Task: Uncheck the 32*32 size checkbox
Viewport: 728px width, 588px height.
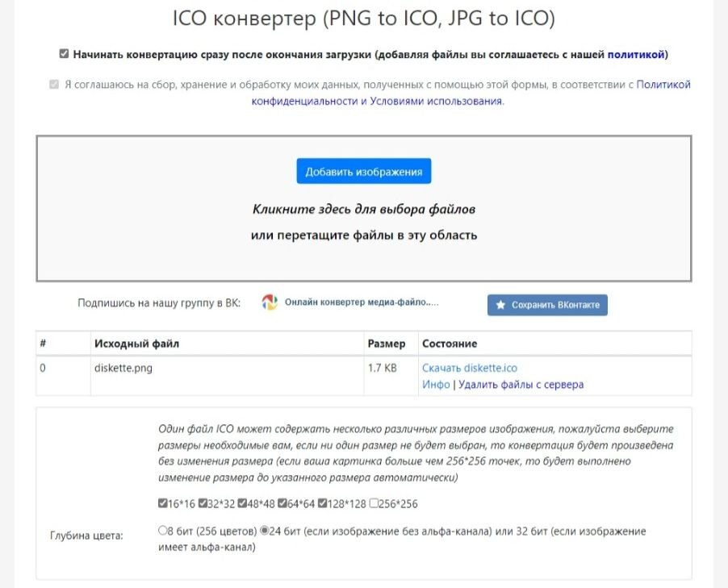Action: (x=203, y=503)
